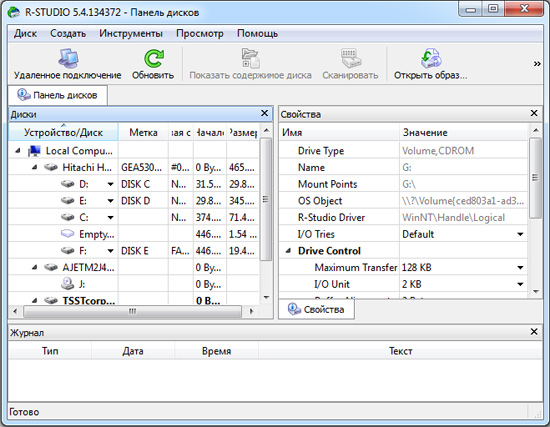The width and height of the screenshot is (550, 427).
Task: Open the Создать menu
Action: (x=68, y=34)
